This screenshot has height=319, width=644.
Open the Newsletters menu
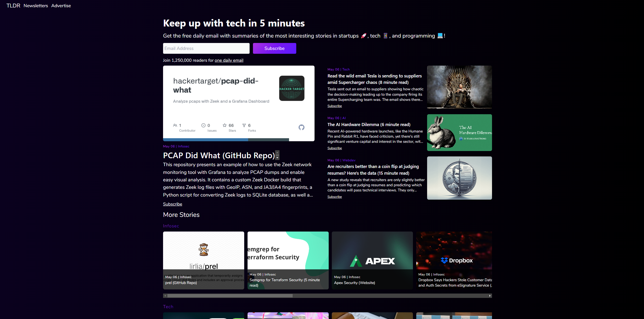36,6
